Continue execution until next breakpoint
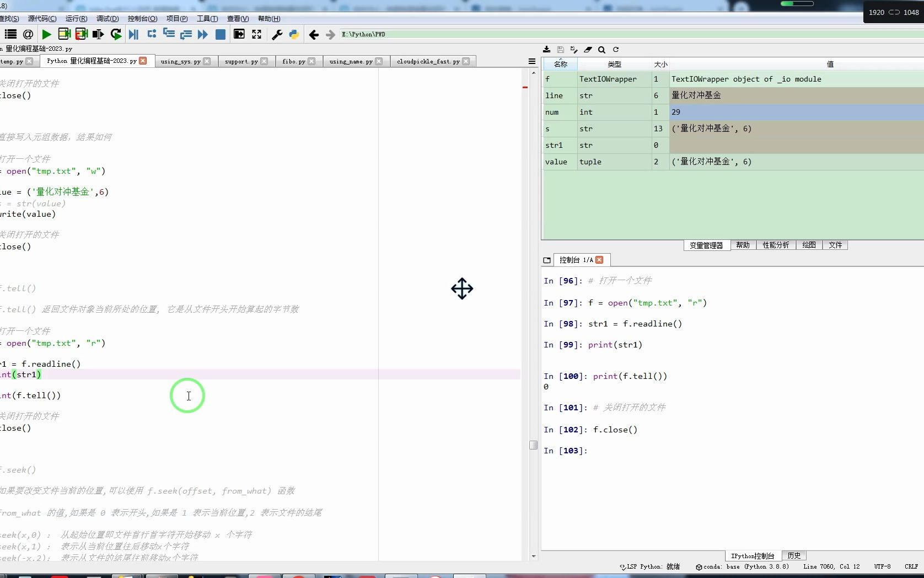This screenshot has height=578, width=924. (x=203, y=34)
